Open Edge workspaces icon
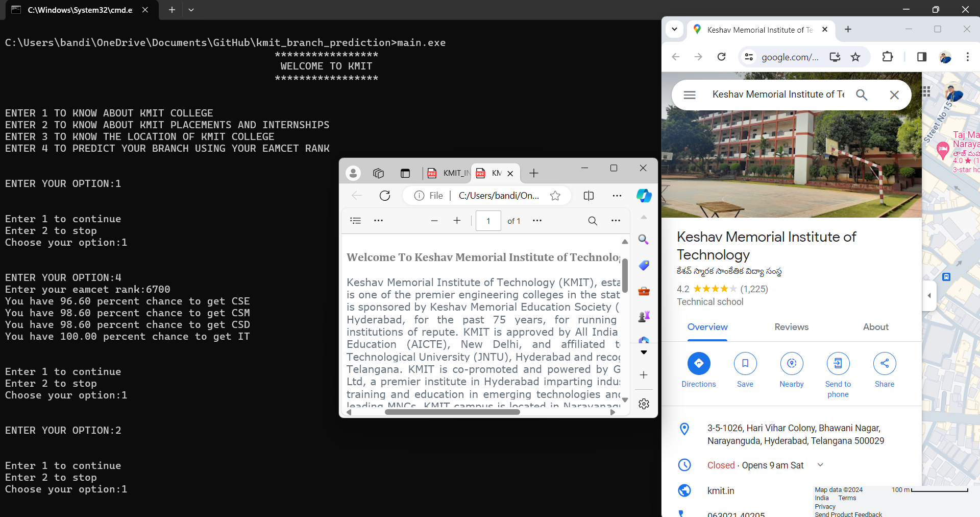 (x=378, y=173)
